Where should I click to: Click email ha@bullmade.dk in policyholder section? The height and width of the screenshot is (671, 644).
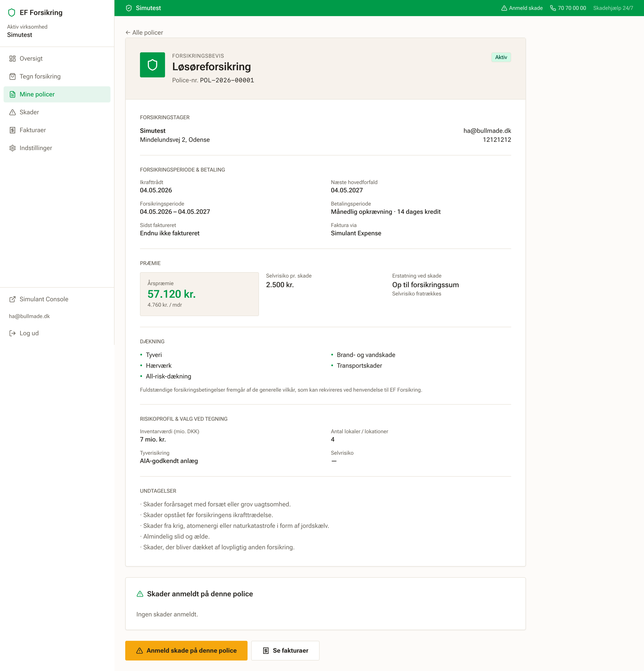(487, 131)
